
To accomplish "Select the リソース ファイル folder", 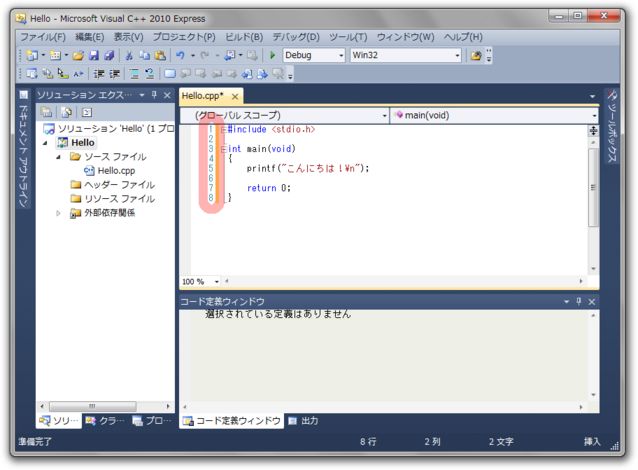I will pos(113,199).
